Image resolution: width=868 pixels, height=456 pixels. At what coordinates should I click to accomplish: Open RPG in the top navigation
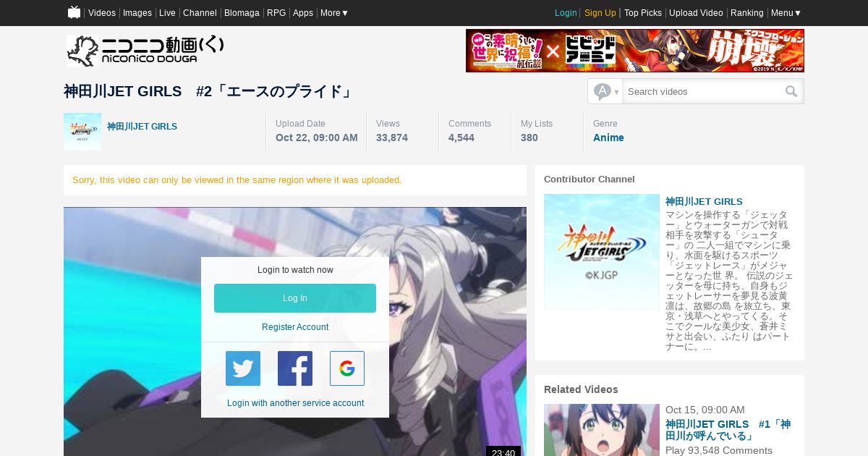coord(276,13)
